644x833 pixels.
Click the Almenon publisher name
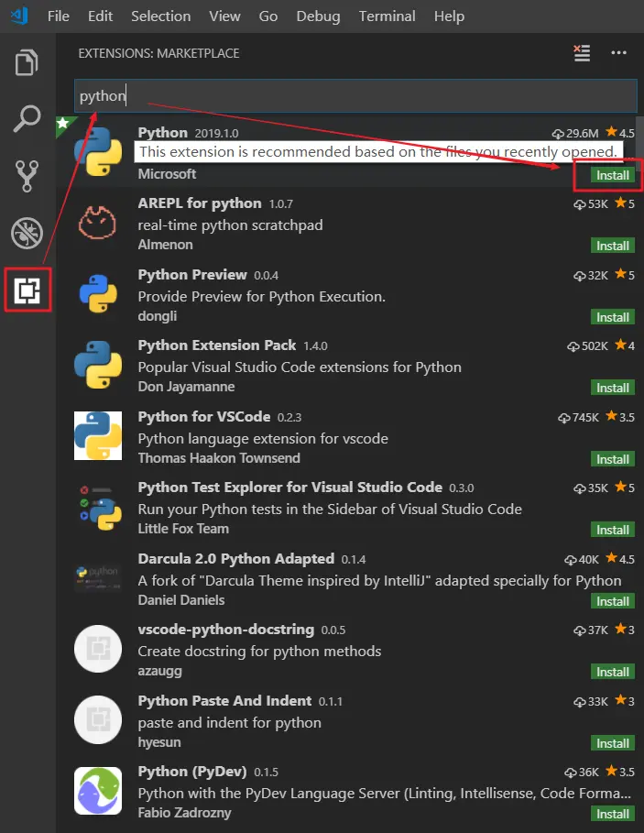click(x=165, y=245)
